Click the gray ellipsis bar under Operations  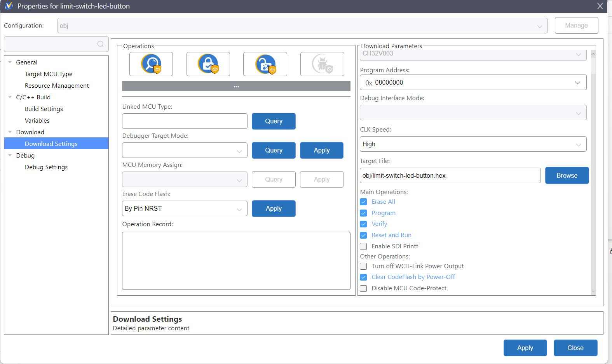click(236, 86)
